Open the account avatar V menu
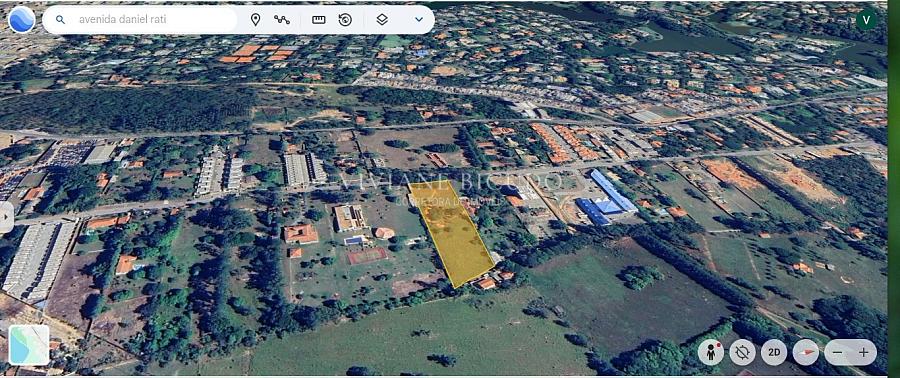Image resolution: width=900 pixels, height=378 pixels. (x=866, y=20)
